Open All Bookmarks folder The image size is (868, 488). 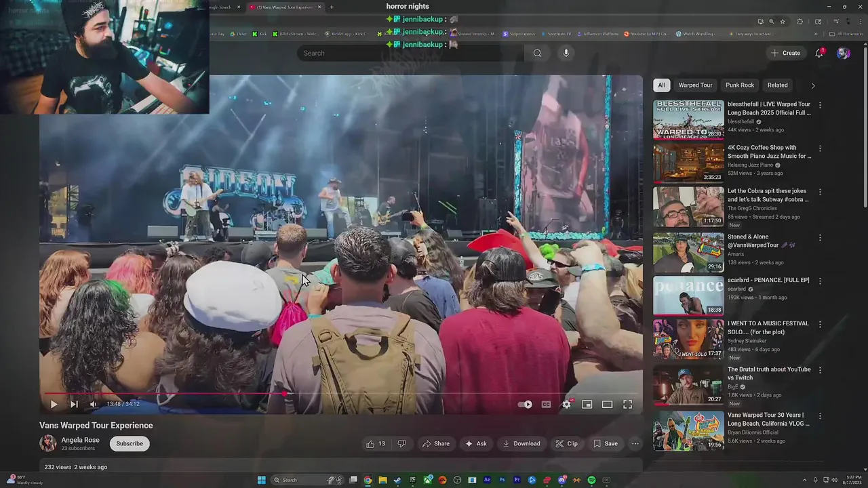click(x=846, y=34)
